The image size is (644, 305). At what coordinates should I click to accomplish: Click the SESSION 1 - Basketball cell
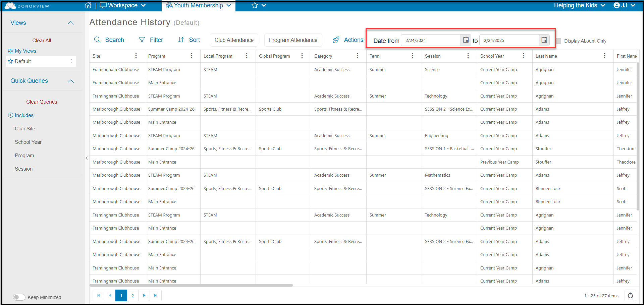click(x=449, y=149)
